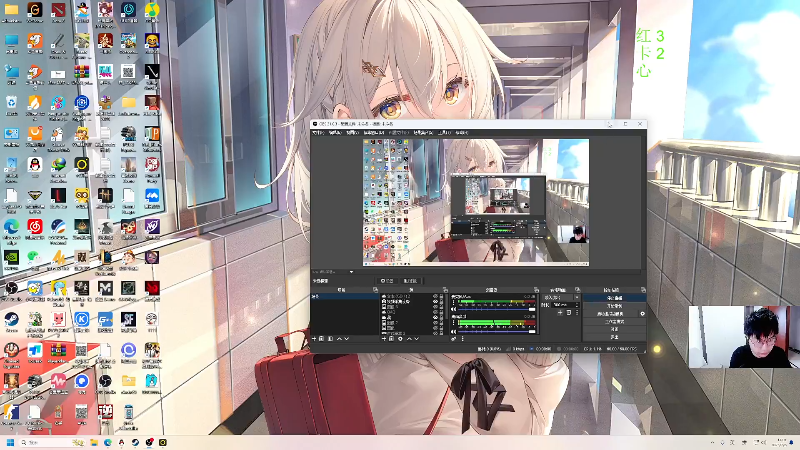
Task: Add a new scene in OBS Scenes panel
Action: click(x=314, y=339)
